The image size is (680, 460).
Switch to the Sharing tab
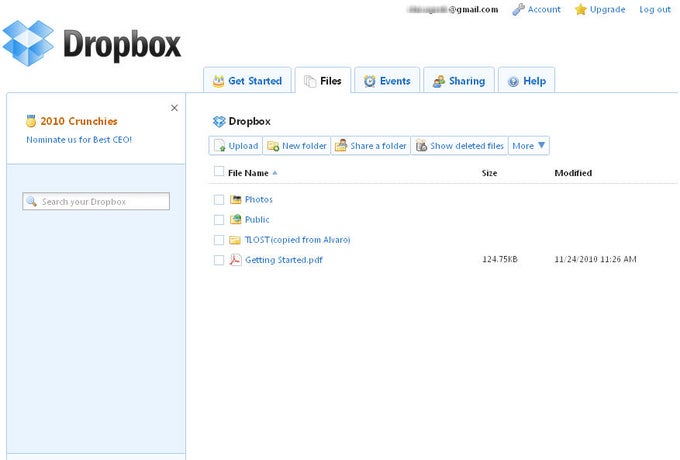pos(459,80)
